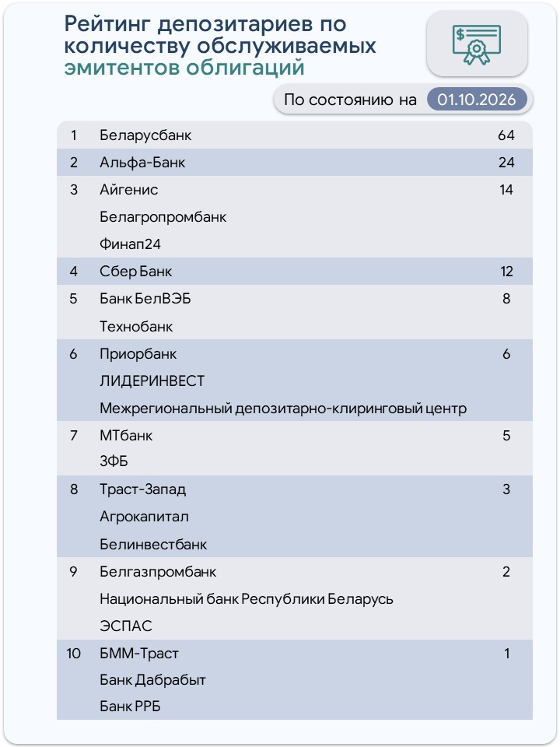Click rank number 1 beside Беларусбанк
The height and width of the screenshot is (747, 560).
coord(74,135)
